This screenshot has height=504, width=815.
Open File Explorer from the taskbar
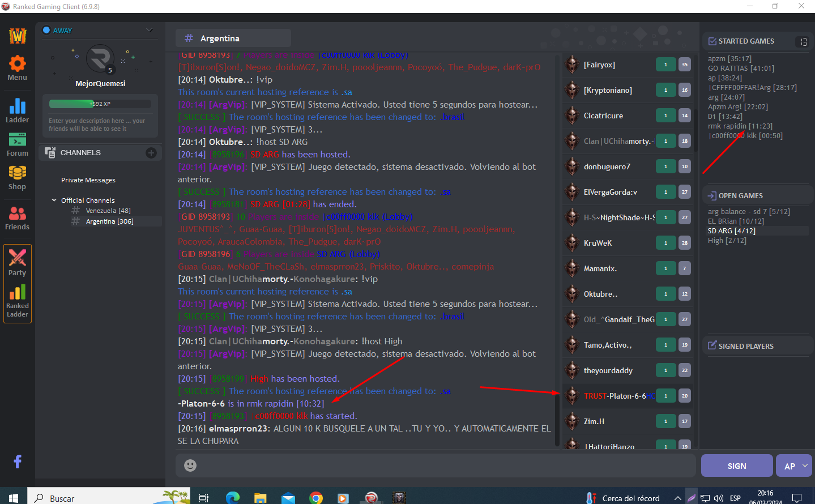(x=261, y=498)
